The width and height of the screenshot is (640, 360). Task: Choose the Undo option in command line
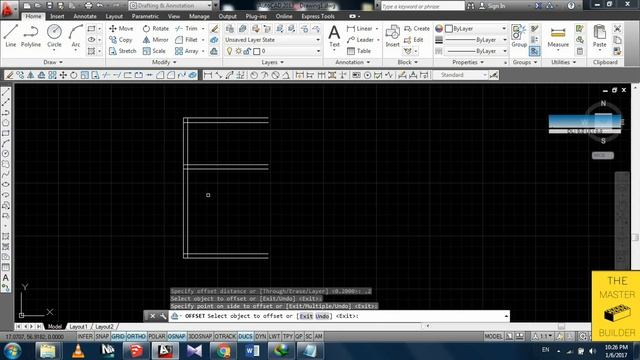click(x=322, y=316)
